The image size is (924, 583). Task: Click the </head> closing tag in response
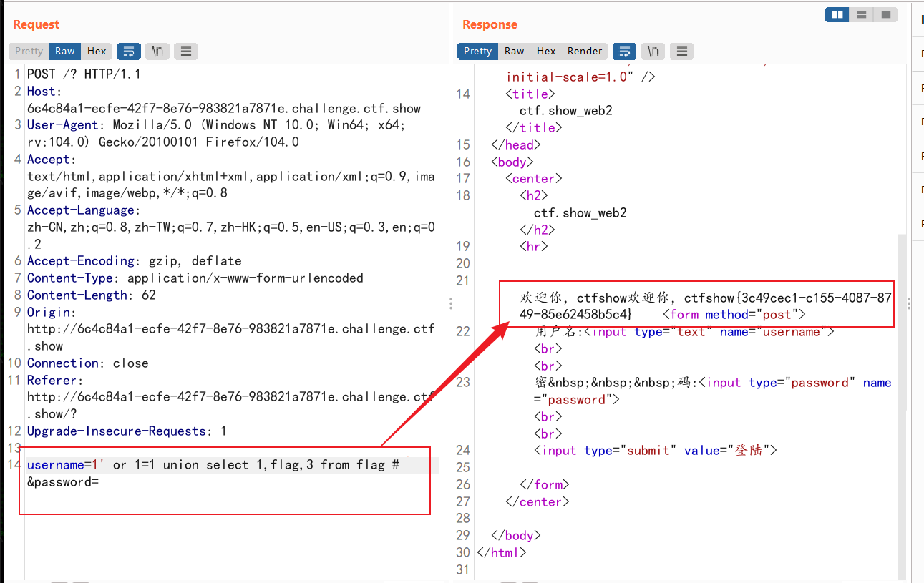pyautogui.click(x=516, y=144)
